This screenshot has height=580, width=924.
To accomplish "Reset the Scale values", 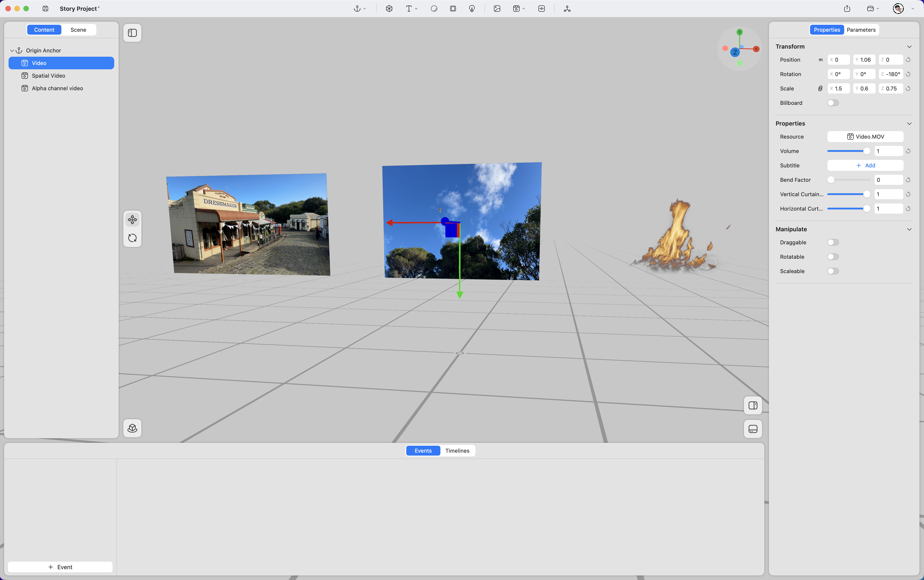I will (908, 89).
